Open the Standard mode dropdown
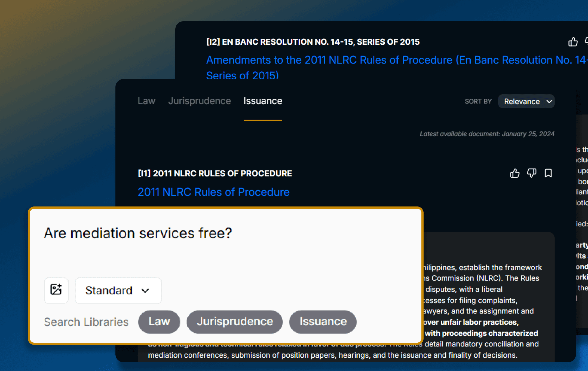The height and width of the screenshot is (371, 588). [x=118, y=290]
